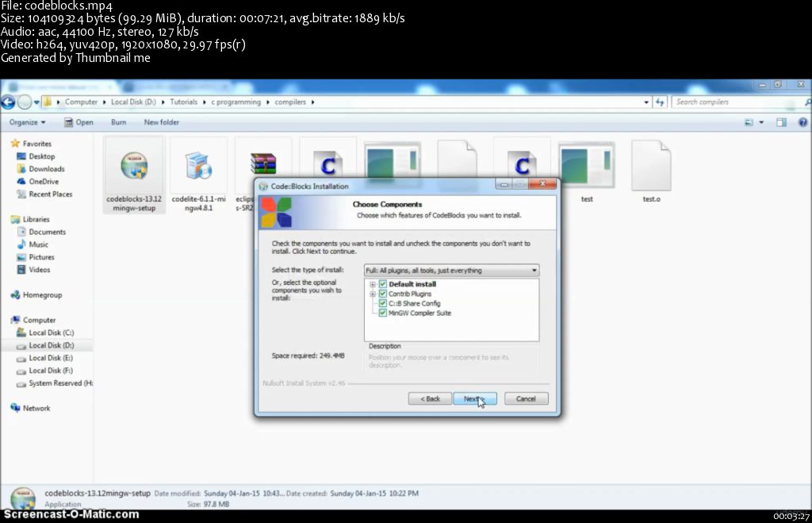Open the Videos library
Screen dimensions: 812x523
point(33,270)
